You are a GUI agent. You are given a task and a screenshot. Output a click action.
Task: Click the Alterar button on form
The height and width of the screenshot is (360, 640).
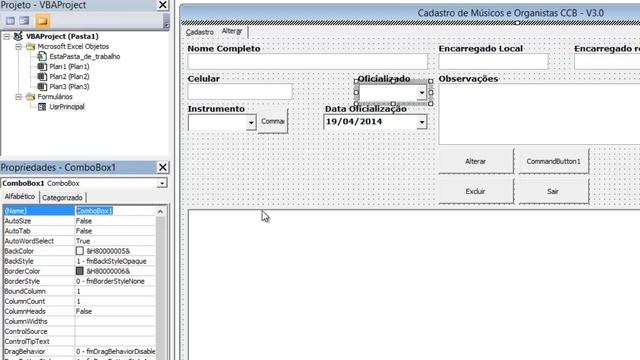[476, 162]
